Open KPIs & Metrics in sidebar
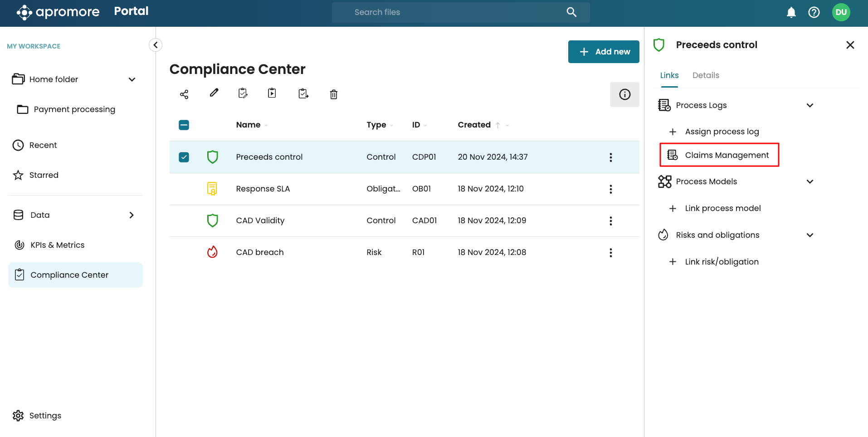This screenshot has height=437, width=868. pos(57,245)
